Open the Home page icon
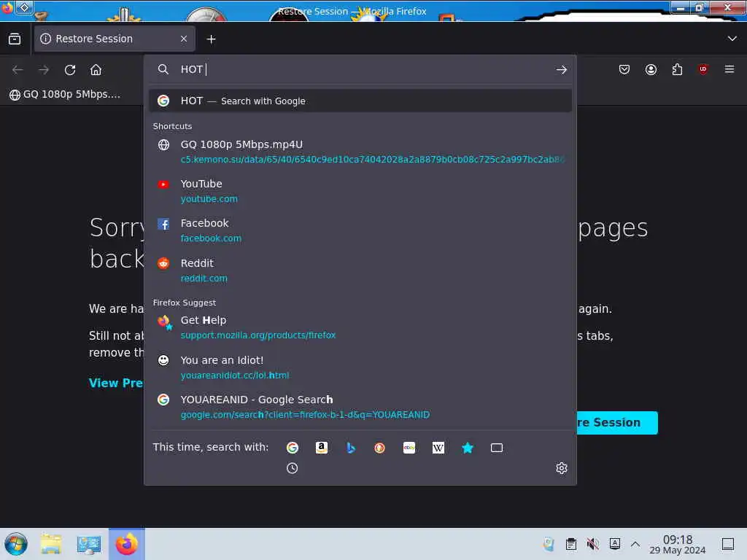This screenshot has height=560, width=747. [96, 70]
